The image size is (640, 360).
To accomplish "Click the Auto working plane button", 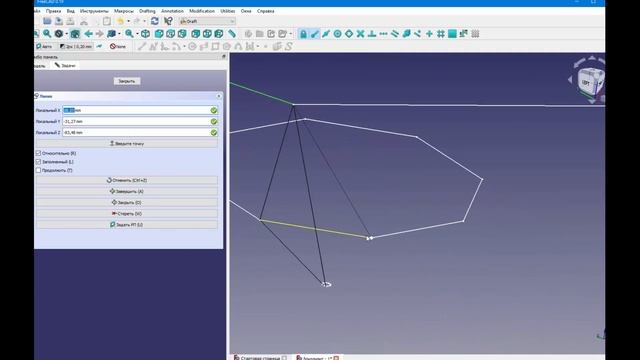I will [44, 47].
